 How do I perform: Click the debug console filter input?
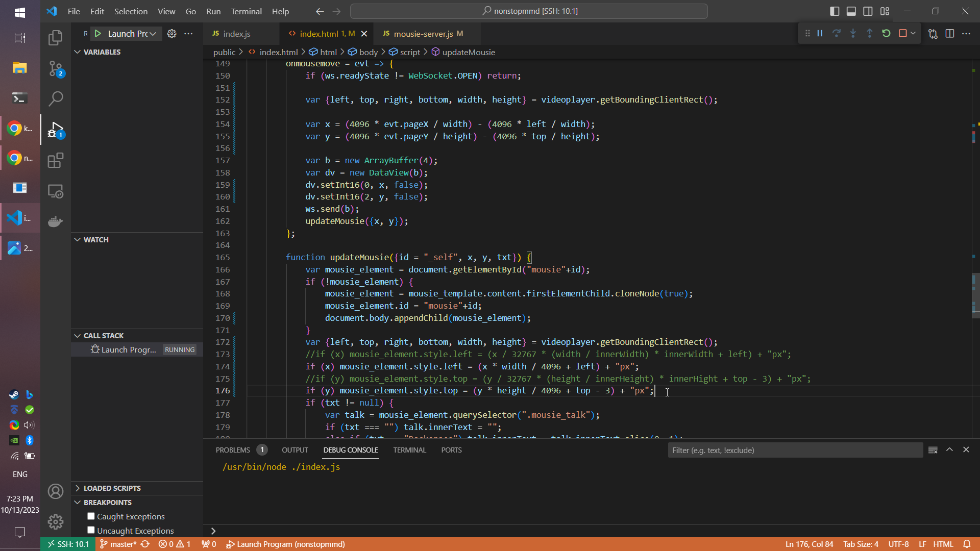click(x=794, y=450)
